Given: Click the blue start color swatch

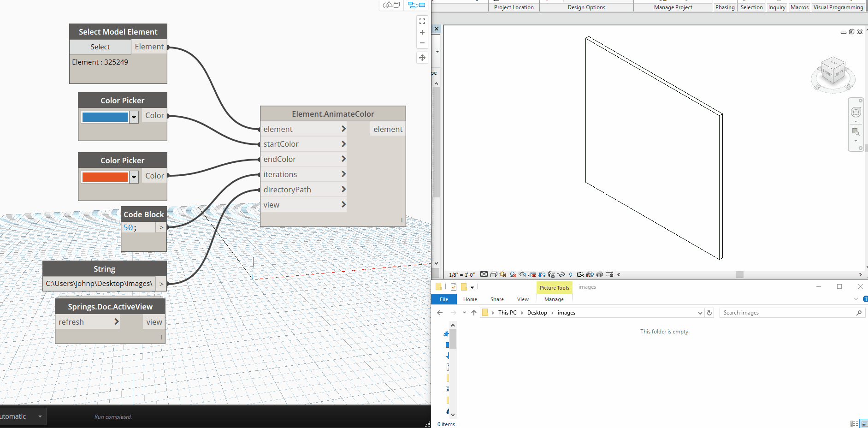Looking at the screenshot, I should point(105,117).
